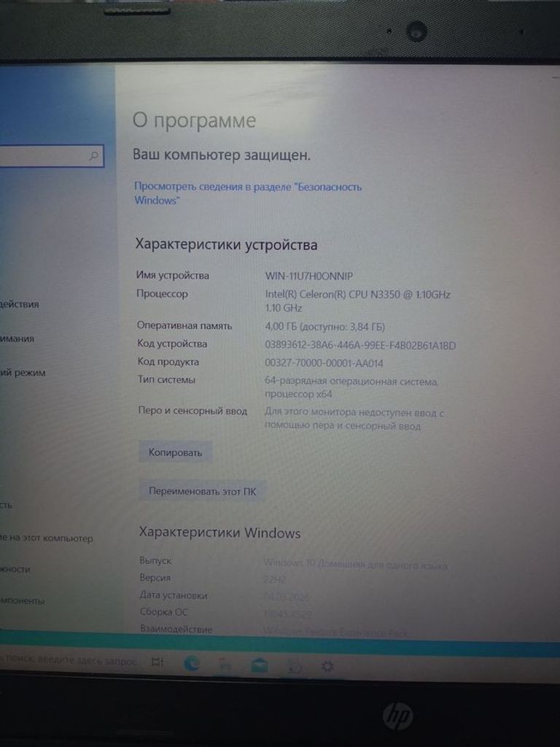This screenshot has height=747, width=560.
Task: Click the Перо и сенсорный ввод label
Action: (x=192, y=411)
